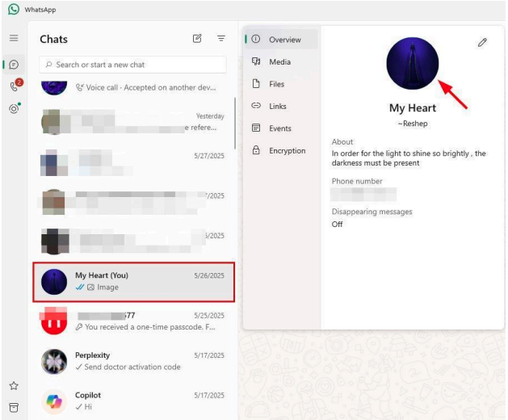The image size is (508, 420).
Task: Switch to the Overview tab
Action: pos(283,40)
